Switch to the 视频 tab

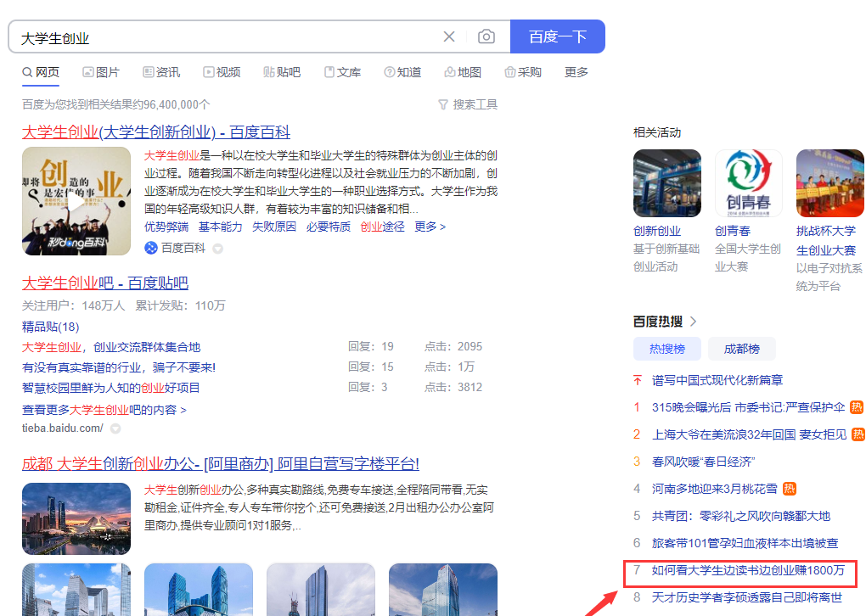[222, 72]
